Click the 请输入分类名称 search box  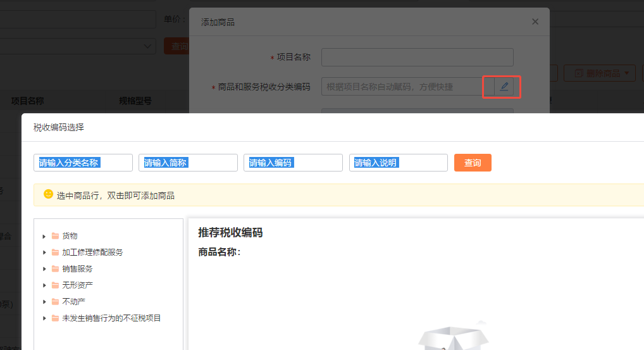click(x=83, y=163)
